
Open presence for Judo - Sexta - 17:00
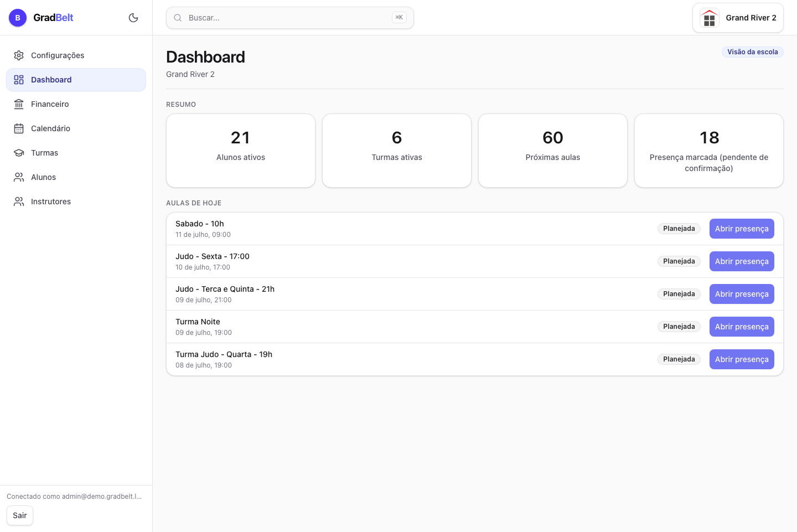tap(742, 261)
